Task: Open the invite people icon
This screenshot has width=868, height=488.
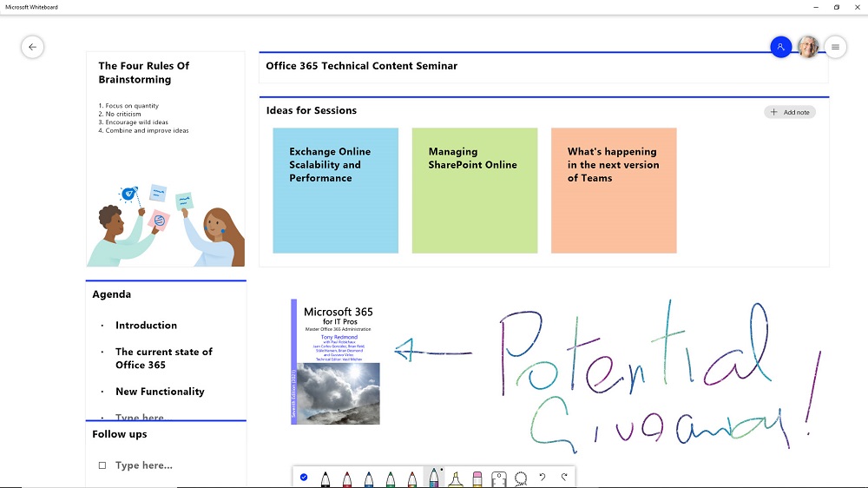Action: 780,47
